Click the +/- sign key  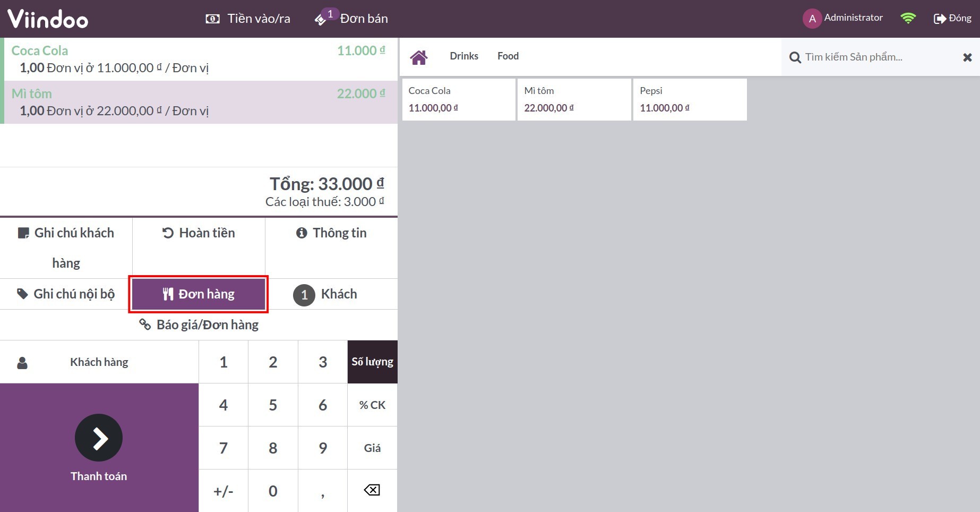click(x=223, y=491)
